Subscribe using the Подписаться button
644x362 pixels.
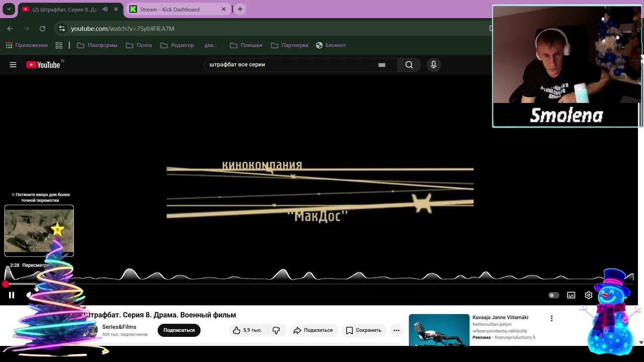179,330
